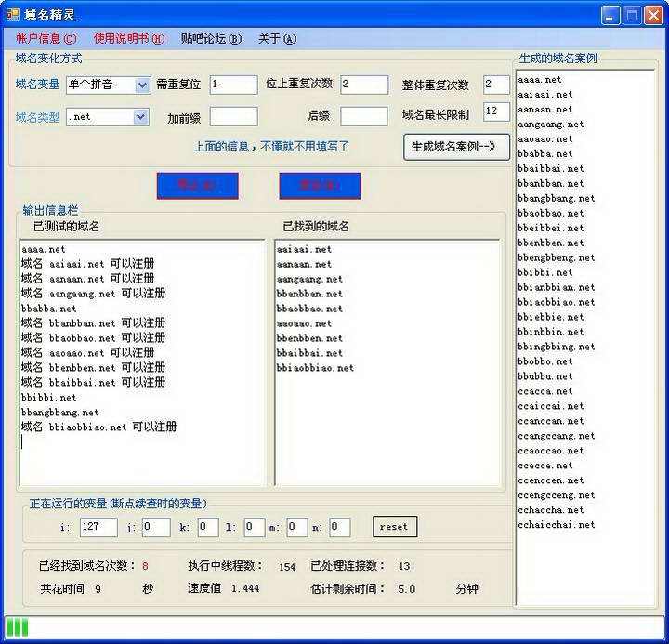Image resolution: width=669 pixels, height=644 pixels.
Task: Select bbobbo.net in generated domain list
Action: 544,361
